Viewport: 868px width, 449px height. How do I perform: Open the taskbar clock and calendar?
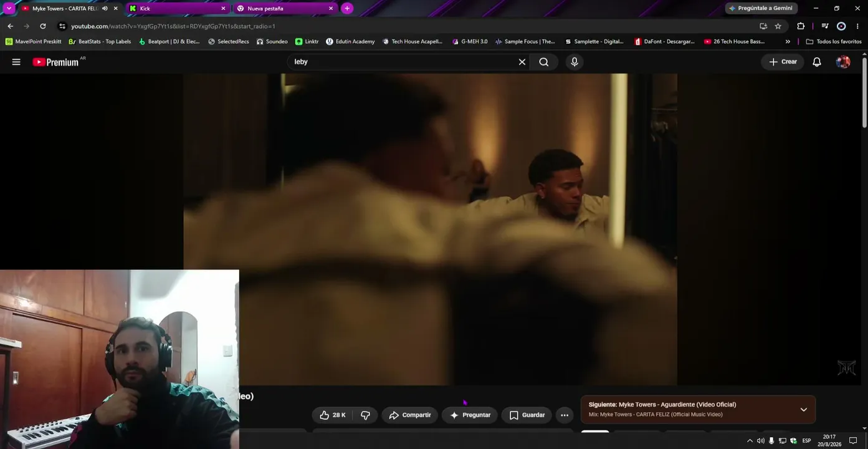click(x=829, y=441)
